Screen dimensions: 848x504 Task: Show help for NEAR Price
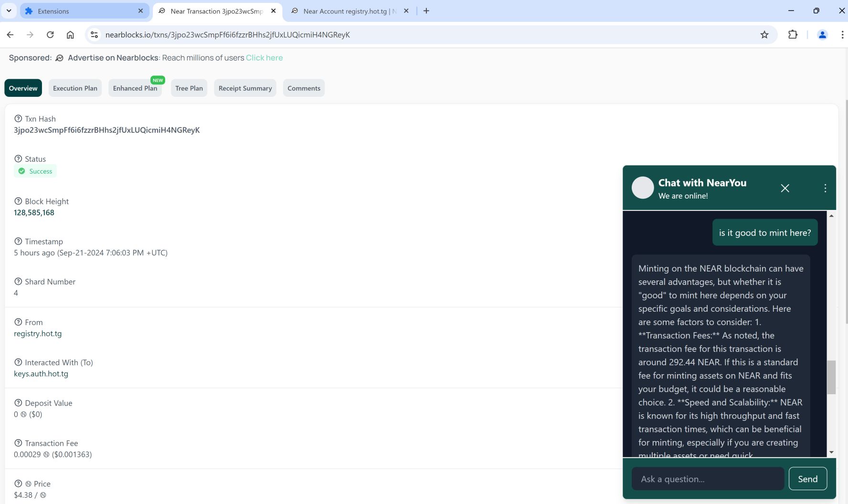(x=18, y=483)
